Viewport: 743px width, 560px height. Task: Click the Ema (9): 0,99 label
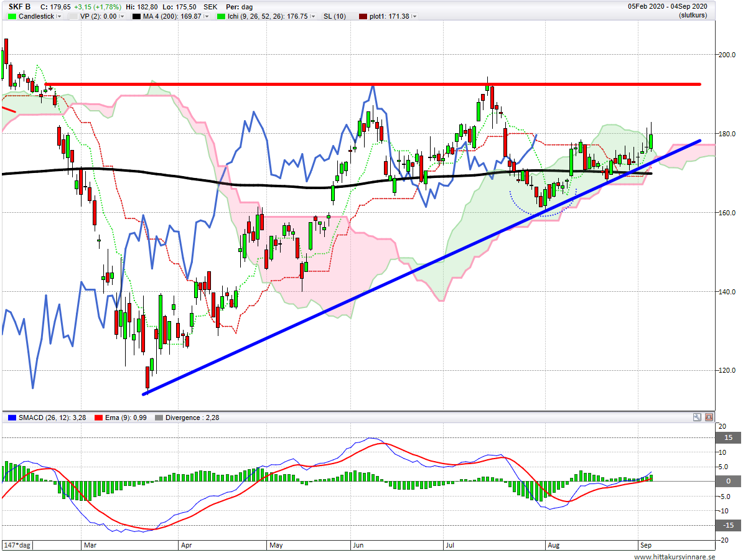pyautogui.click(x=126, y=418)
